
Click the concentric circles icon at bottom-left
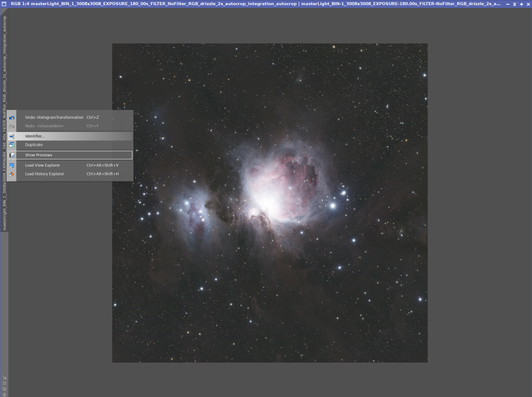4,394
